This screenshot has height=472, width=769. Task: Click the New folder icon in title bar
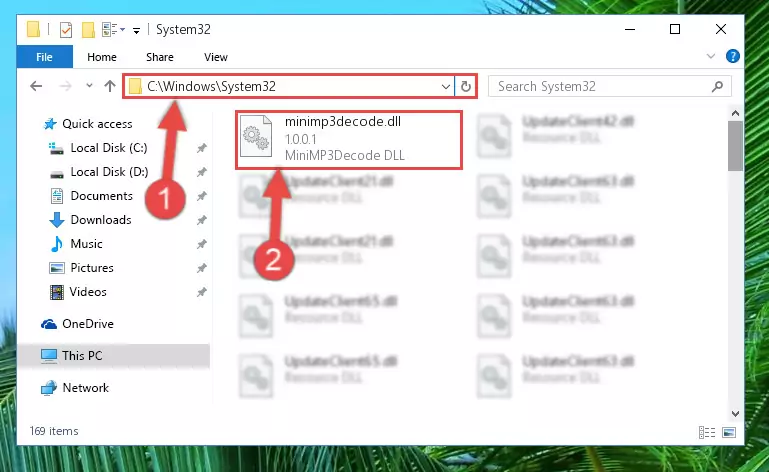[88, 30]
